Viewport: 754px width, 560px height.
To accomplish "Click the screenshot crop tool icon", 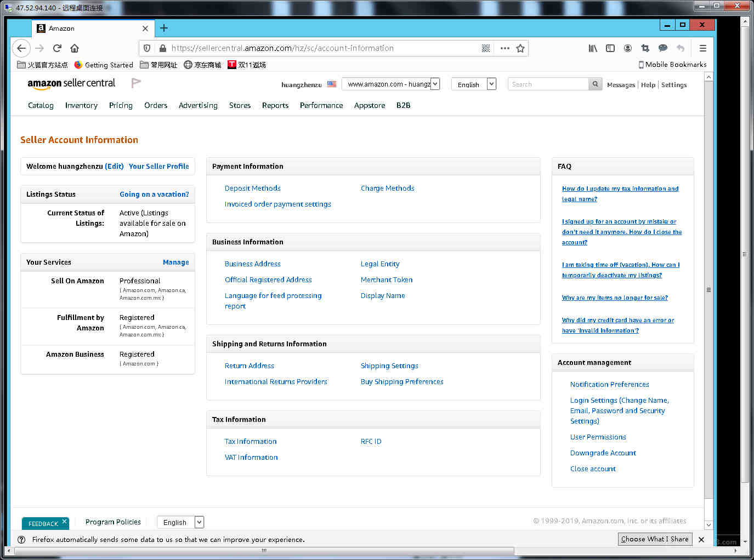I will coord(645,48).
